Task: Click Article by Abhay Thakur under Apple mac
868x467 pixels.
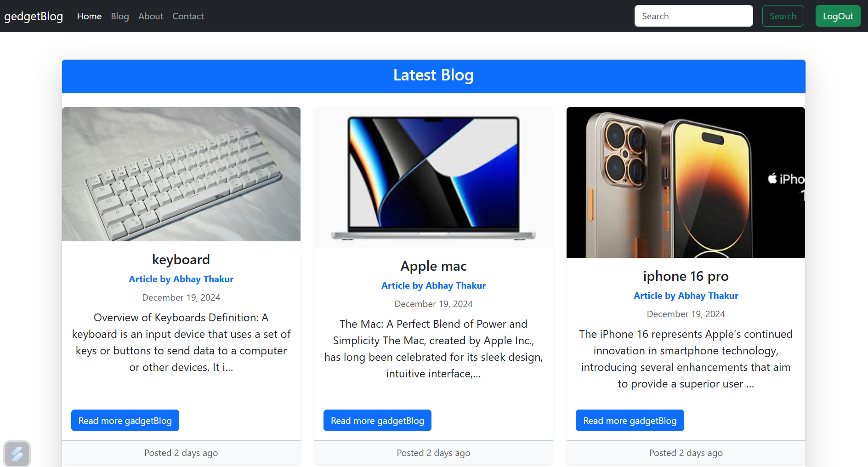Action: (x=433, y=285)
